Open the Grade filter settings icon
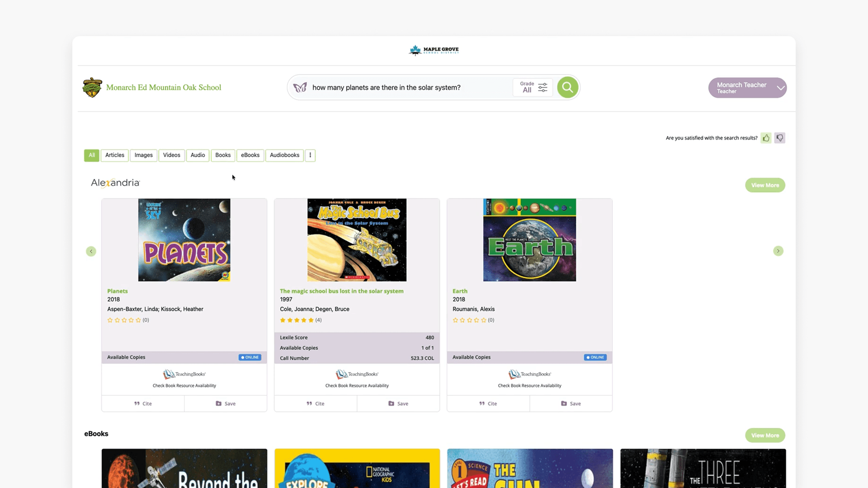This screenshot has width=868, height=488. (x=542, y=87)
